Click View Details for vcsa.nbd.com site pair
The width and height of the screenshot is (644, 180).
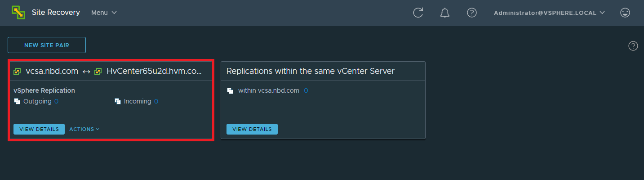[39, 129]
